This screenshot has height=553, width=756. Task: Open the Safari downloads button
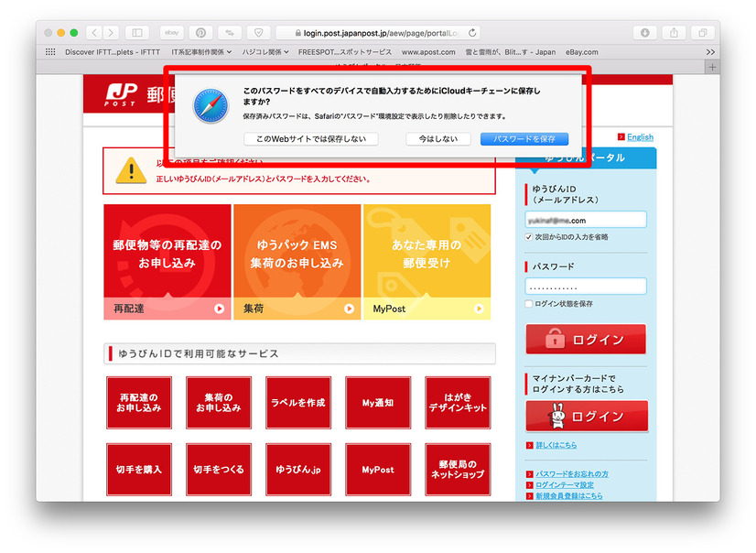(x=644, y=33)
